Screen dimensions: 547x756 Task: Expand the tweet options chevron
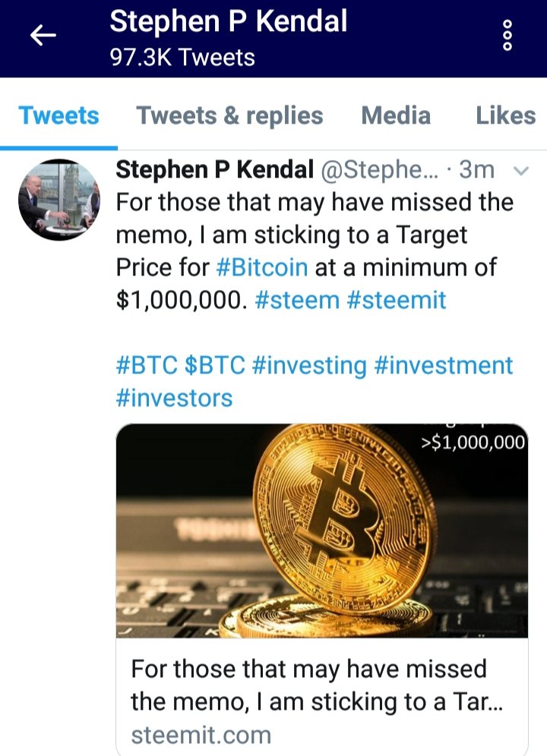point(521,172)
